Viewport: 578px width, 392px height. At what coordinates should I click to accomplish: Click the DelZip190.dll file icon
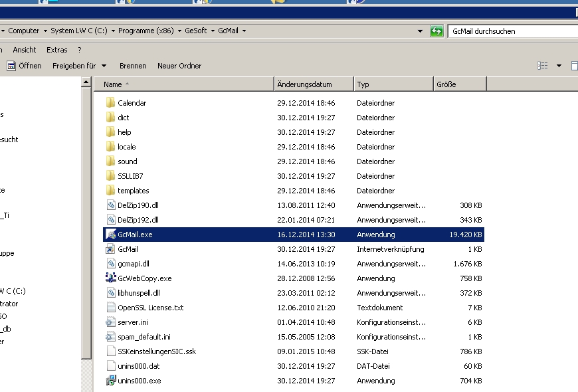coord(111,205)
